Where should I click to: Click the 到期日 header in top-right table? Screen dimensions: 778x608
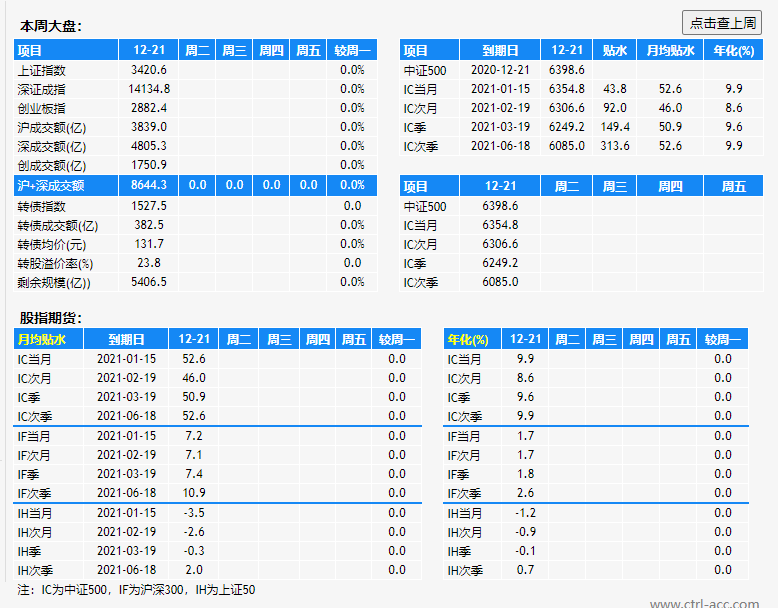[500, 50]
